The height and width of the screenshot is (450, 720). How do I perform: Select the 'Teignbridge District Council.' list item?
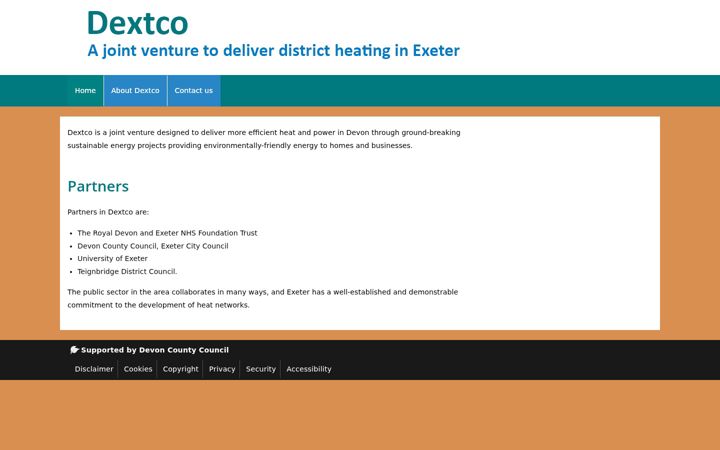pyautogui.click(x=127, y=271)
